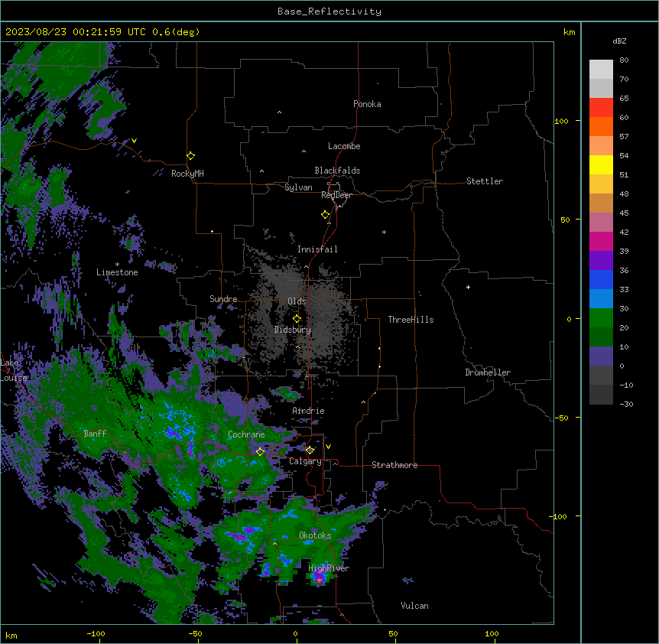Pick the yellow swatch in dBZ legend
This screenshot has height=644, width=659.
tap(601, 165)
